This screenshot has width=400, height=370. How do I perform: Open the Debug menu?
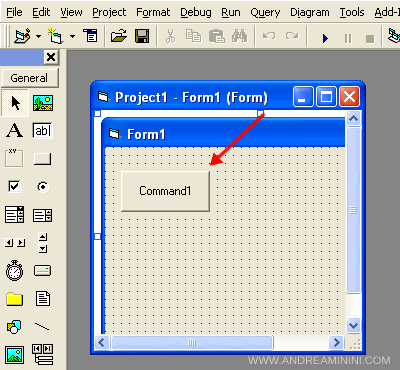(196, 12)
